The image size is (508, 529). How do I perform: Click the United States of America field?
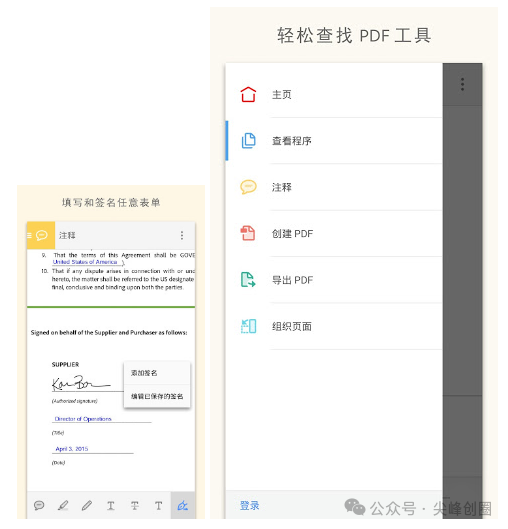(x=85, y=262)
